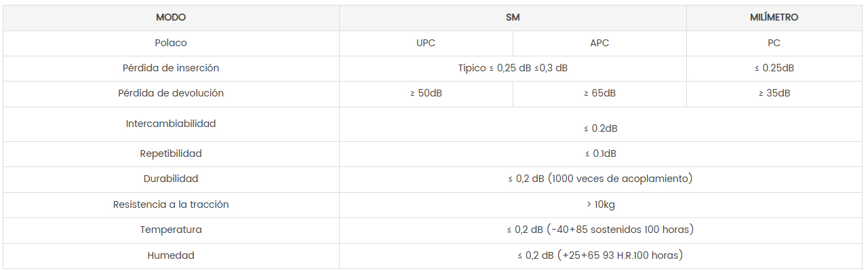Click Pérdida de devolución label
The image size is (868, 271).
click(171, 93)
